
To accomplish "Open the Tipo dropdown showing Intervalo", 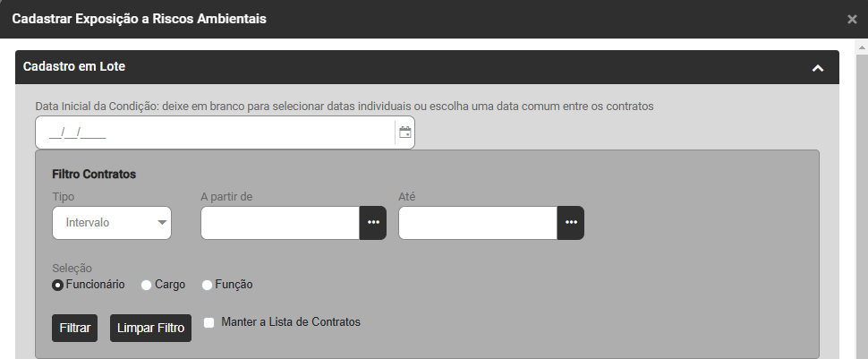I will tap(112, 223).
